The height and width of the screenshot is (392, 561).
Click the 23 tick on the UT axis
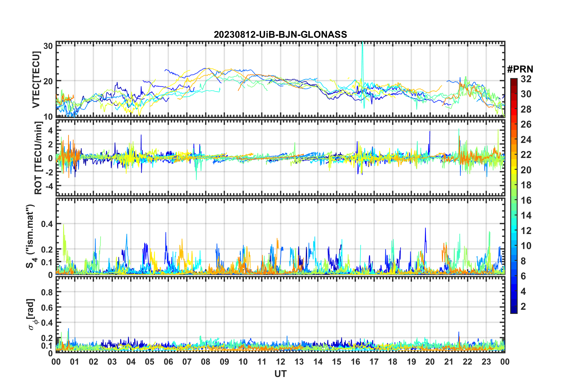coord(486,362)
